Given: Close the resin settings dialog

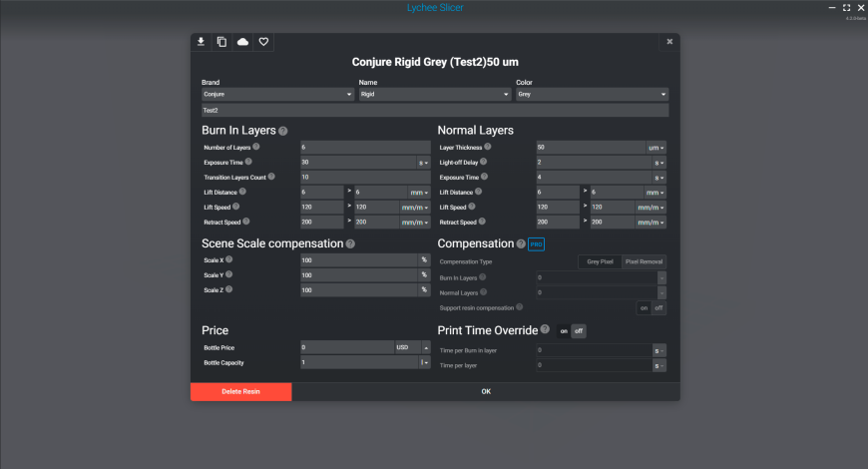Looking at the screenshot, I should pyautogui.click(x=669, y=42).
